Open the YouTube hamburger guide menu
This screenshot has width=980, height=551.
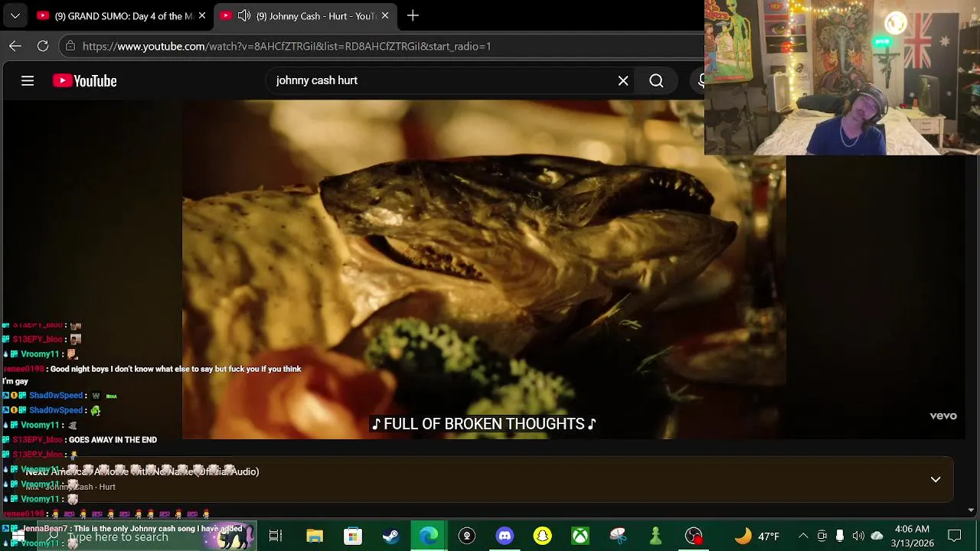tap(28, 80)
